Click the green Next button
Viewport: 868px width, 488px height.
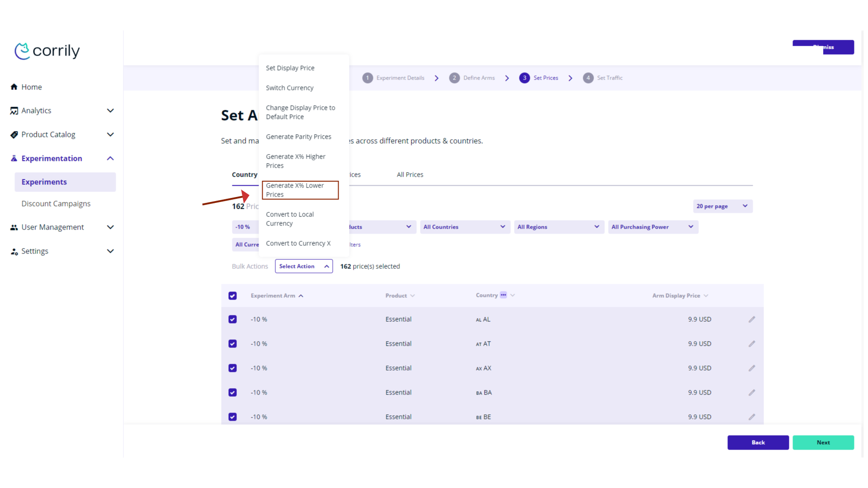click(823, 442)
